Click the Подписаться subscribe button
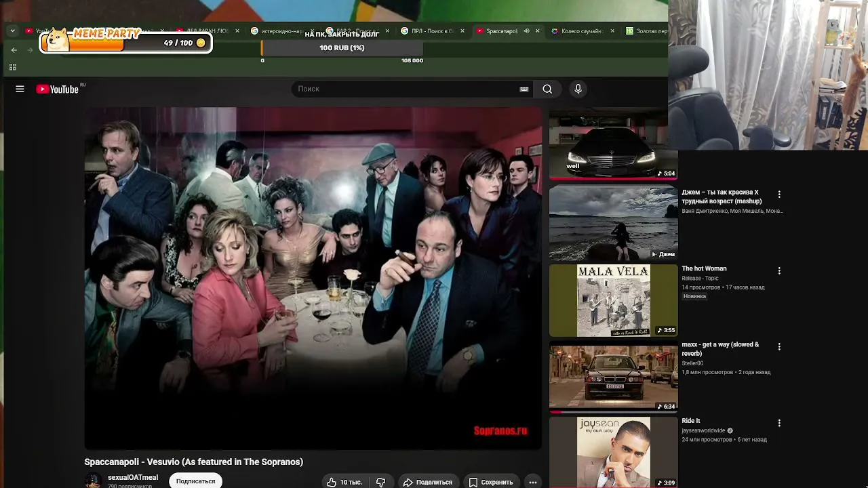Viewport: 868px width, 488px height. (196, 481)
